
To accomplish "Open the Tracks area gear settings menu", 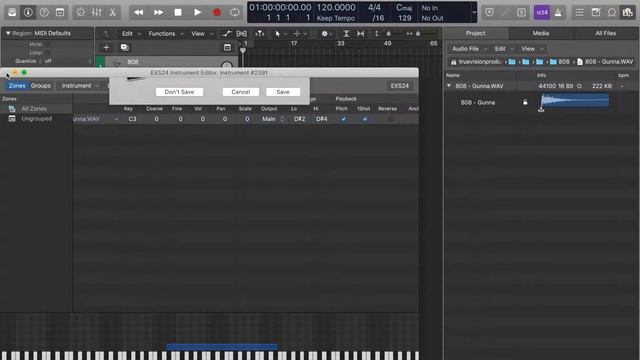I will point(326,33).
